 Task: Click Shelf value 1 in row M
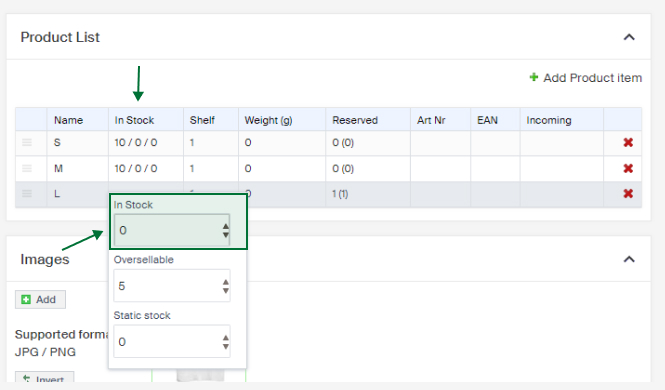[x=192, y=168]
